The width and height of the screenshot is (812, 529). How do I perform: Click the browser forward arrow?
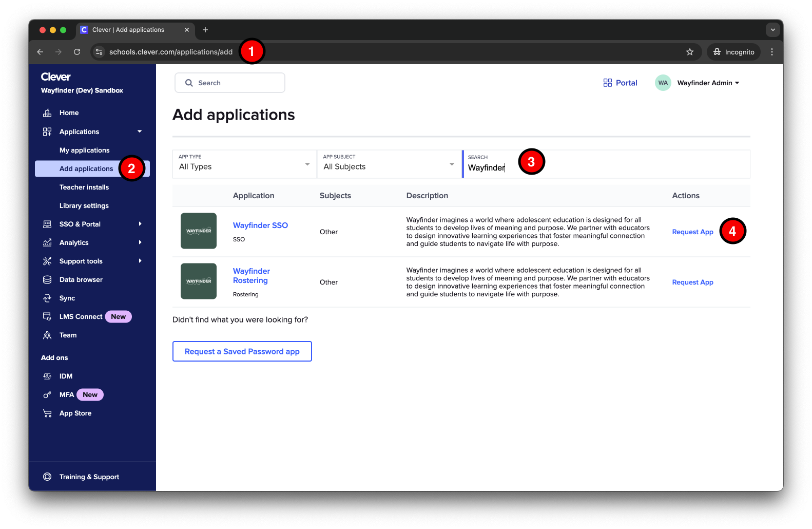coord(59,52)
